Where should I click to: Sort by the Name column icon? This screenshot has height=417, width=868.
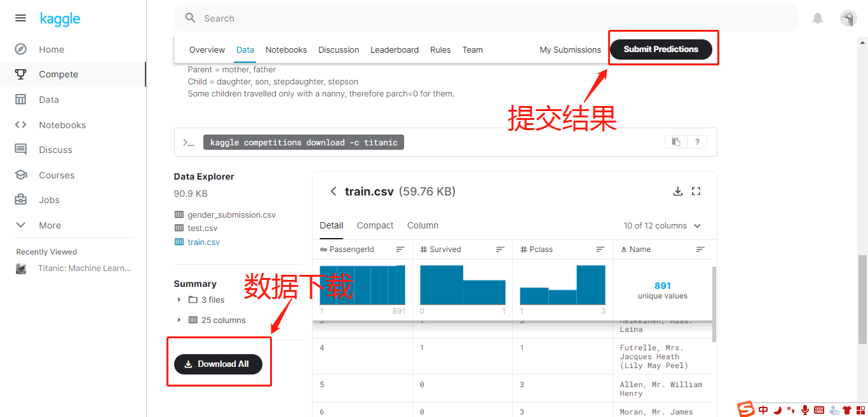pyautogui.click(x=700, y=249)
